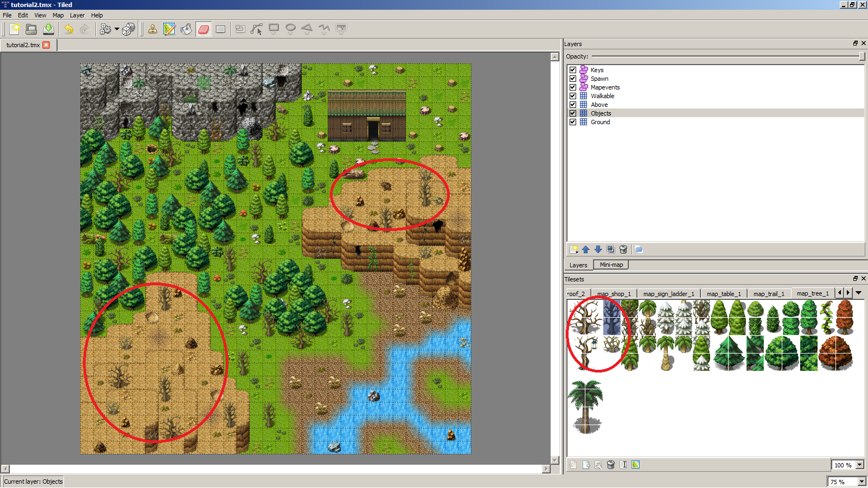The image size is (868, 488).
Task: Open the Layer menu
Action: tap(77, 15)
